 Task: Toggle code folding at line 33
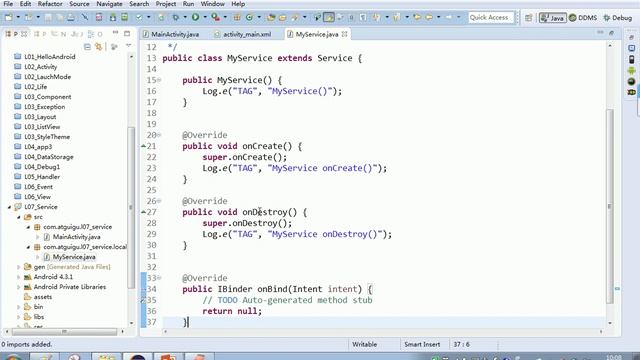click(159, 278)
